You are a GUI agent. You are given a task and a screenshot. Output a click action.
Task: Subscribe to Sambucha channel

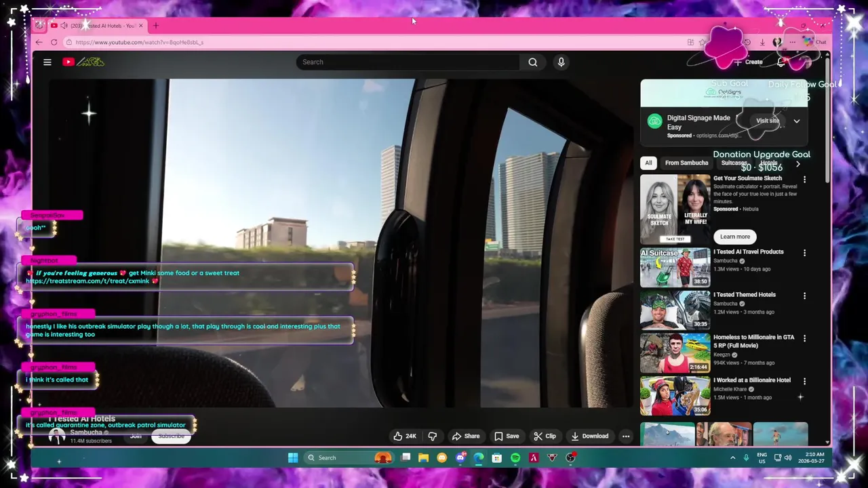171,436
